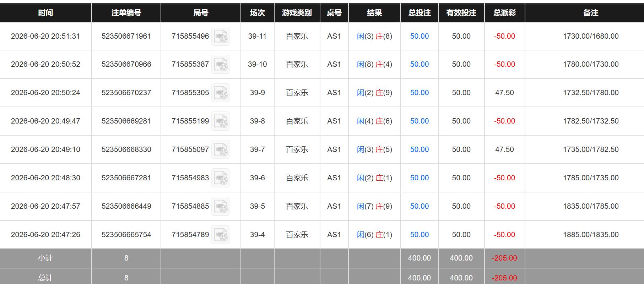This screenshot has width=644, height=284.
Task: Click subtotal payout -205.00 in 小计 row
Action: coord(504,258)
